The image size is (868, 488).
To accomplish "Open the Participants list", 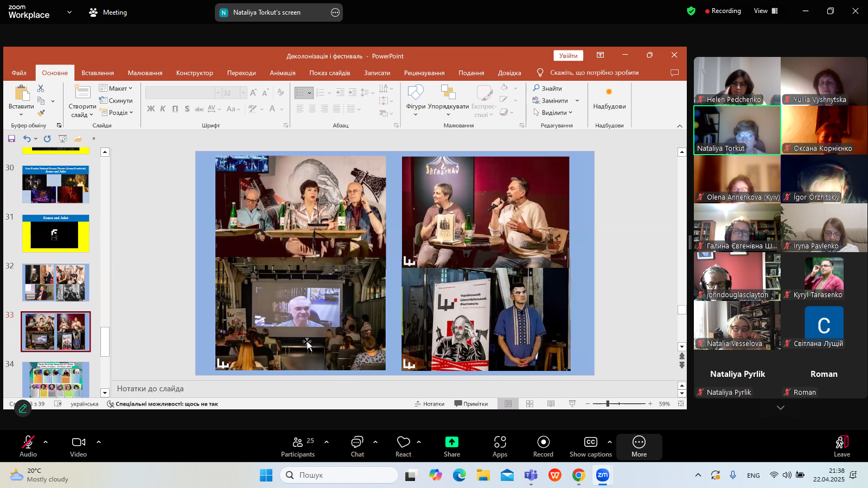I will pos(298,446).
